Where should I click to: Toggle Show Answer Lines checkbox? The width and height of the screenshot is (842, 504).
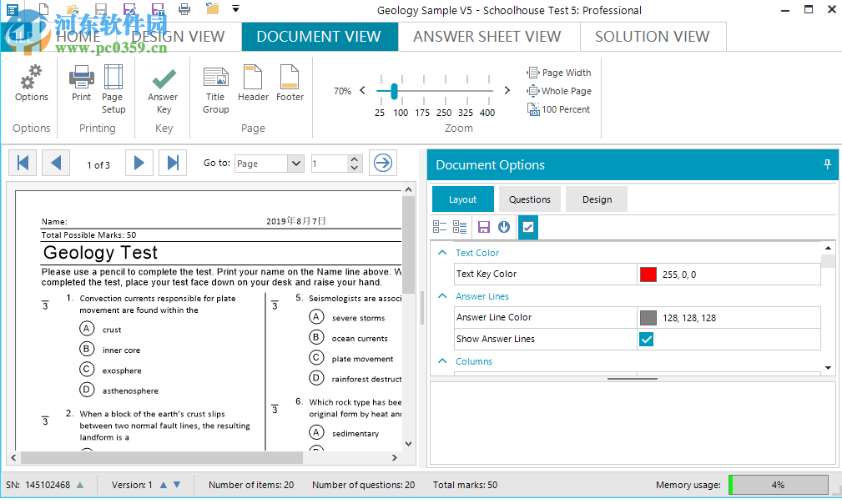(647, 340)
